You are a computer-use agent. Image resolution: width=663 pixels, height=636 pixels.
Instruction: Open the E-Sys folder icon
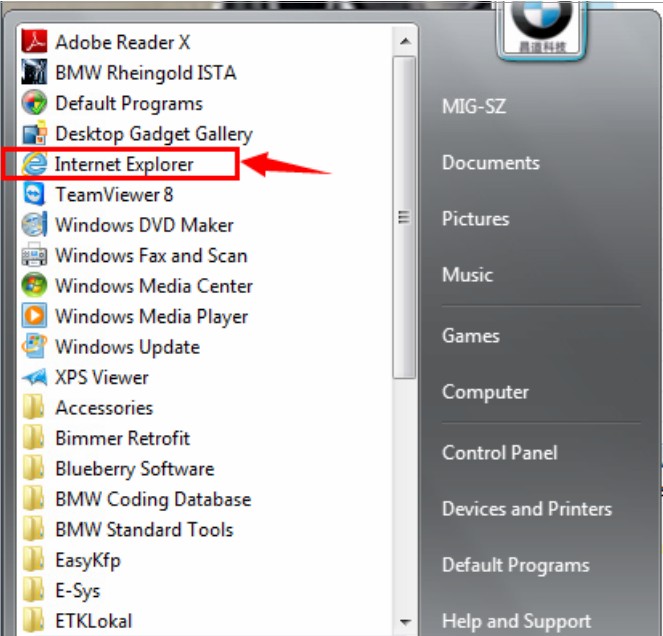pyautogui.click(x=33, y=590)
